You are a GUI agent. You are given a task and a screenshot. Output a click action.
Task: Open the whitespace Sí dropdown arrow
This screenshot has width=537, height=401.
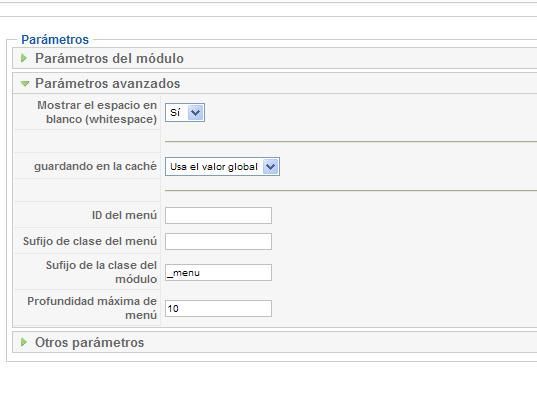[196, 112]
